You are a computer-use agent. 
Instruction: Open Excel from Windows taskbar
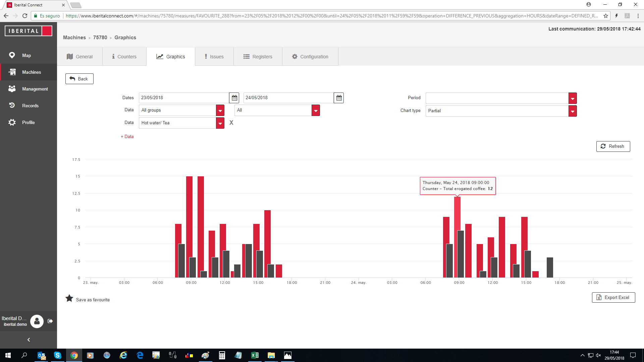(255, 355)
